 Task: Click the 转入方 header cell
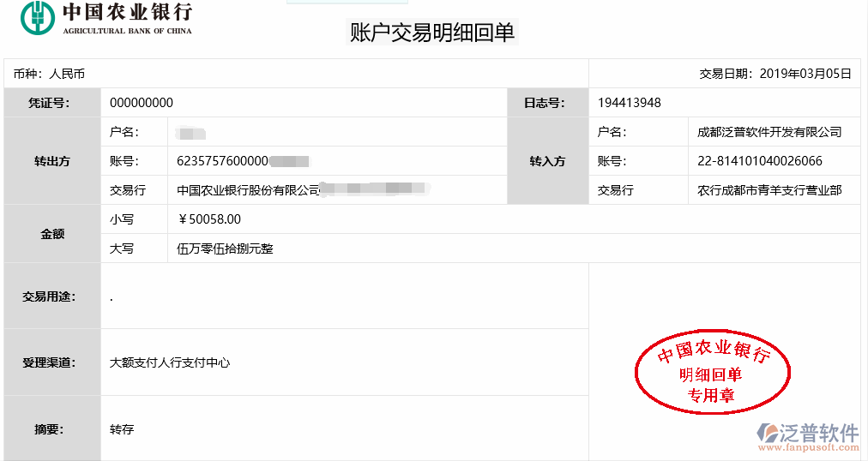(x=547, y=161)
